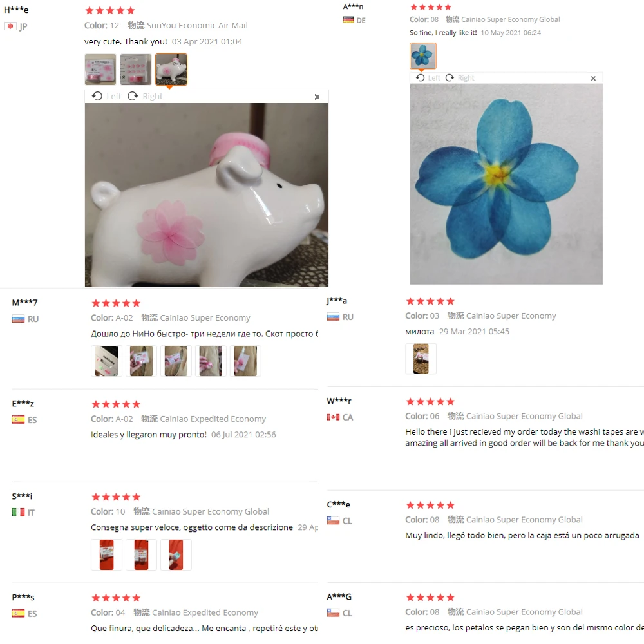Screen dimensions: 644x644
Task: Select blue flower thumbnail in A***n's review
Action: click(423, 55)
